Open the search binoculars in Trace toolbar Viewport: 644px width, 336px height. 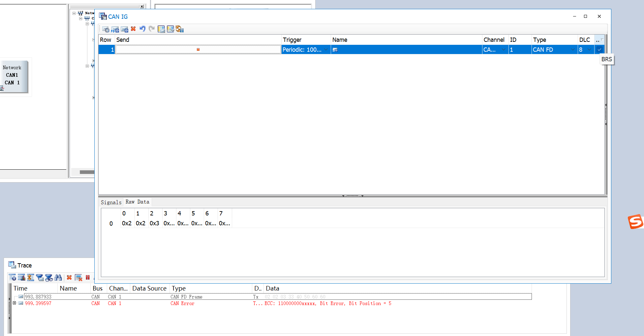pos(58,277)
